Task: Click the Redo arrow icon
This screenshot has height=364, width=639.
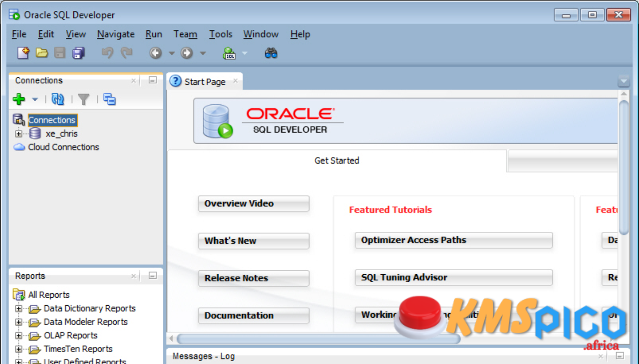Action: 126,52
